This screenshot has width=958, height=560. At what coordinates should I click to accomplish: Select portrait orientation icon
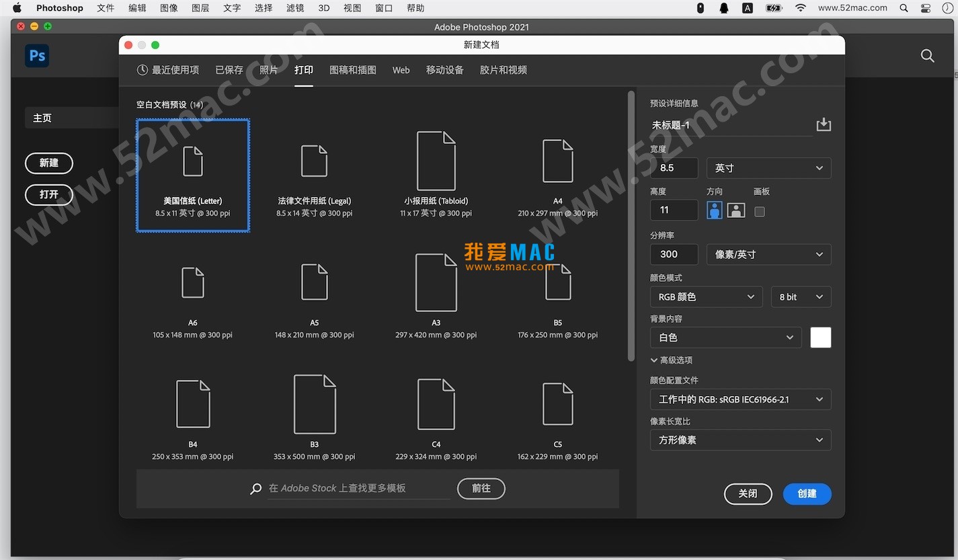715,210
